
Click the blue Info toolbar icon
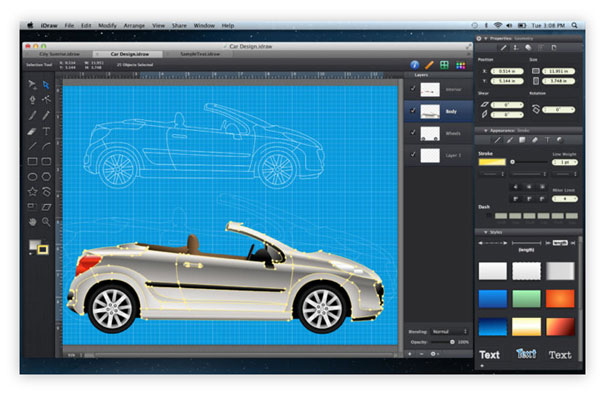click(414, 65)
